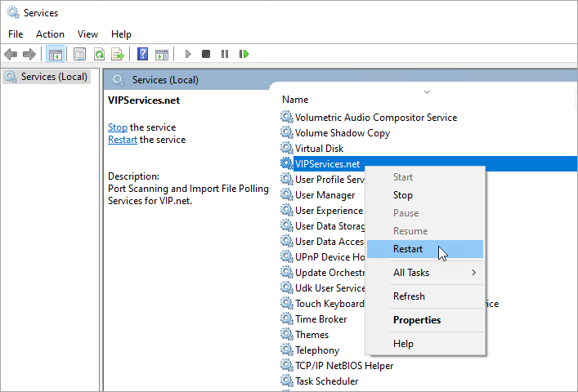Click gear icon beside Time Broker
The width and height of the screenshot is (578, 392).
[286, 318]
